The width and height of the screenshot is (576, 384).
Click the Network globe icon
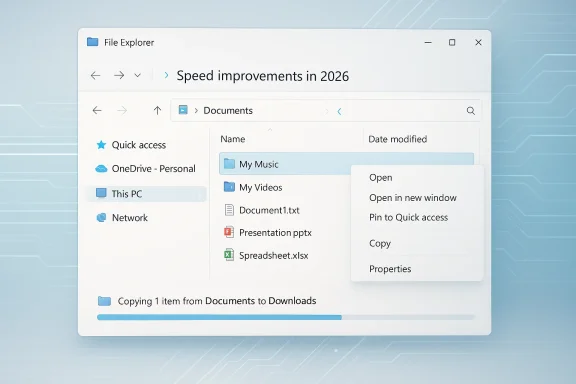pos(101,218)
